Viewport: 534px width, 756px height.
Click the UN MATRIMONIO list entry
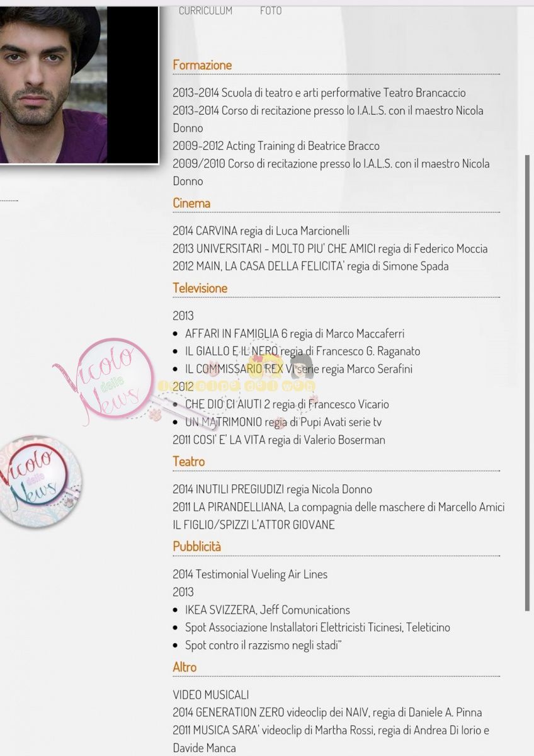[283, 422]
